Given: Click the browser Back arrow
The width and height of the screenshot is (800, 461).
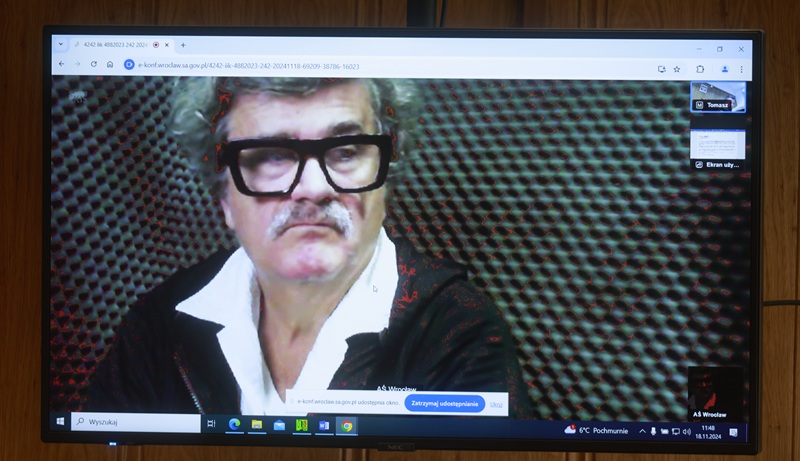Looking at the screenshot, I should point(61,65).
